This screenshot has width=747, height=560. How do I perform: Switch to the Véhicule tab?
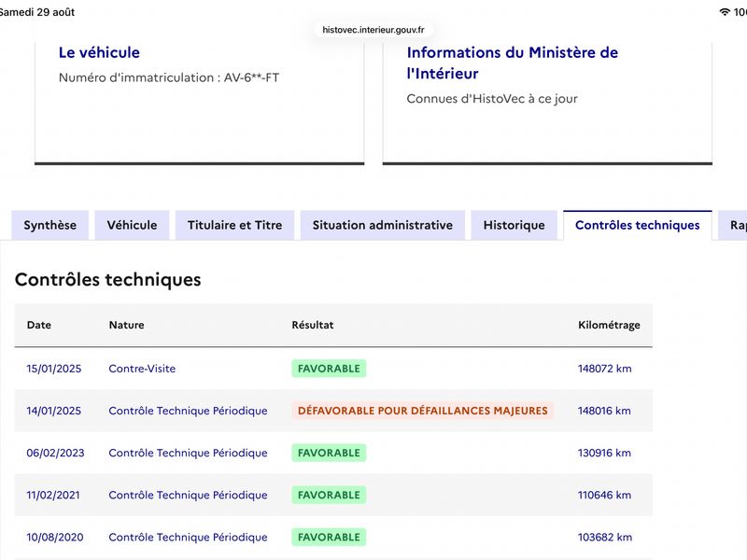[x=132, y=225]
